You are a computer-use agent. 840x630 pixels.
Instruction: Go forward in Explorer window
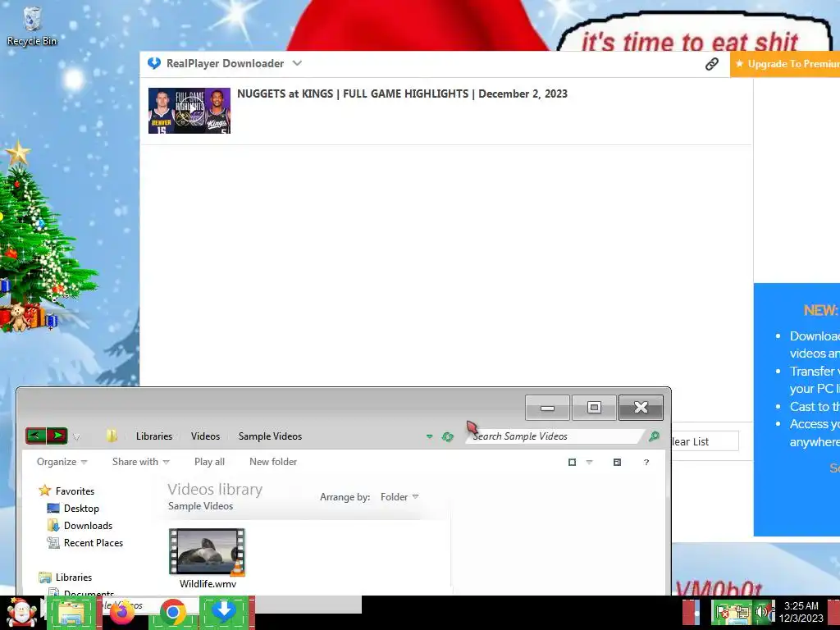pos(57,436)
